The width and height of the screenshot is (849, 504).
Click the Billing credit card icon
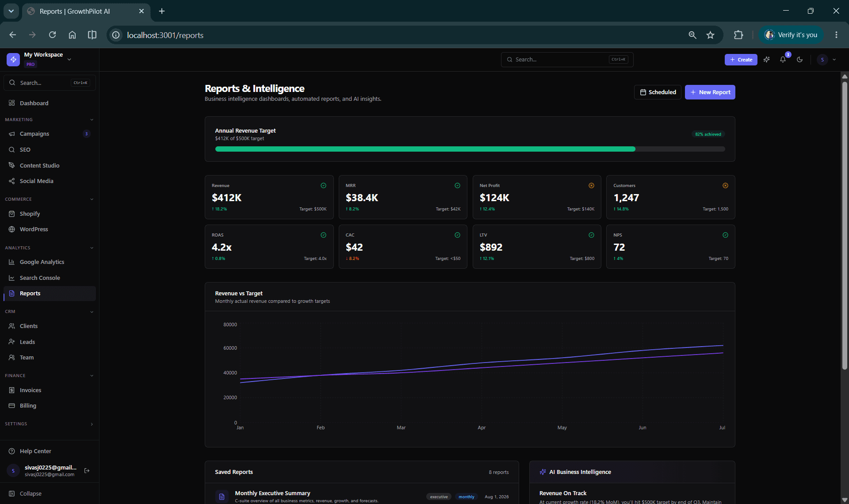click(12, 405)
